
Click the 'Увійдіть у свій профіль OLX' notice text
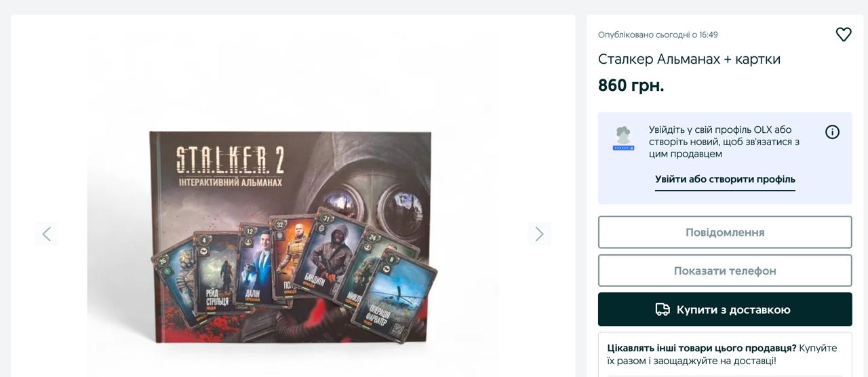pyautogui.click(x=724, y=142)
